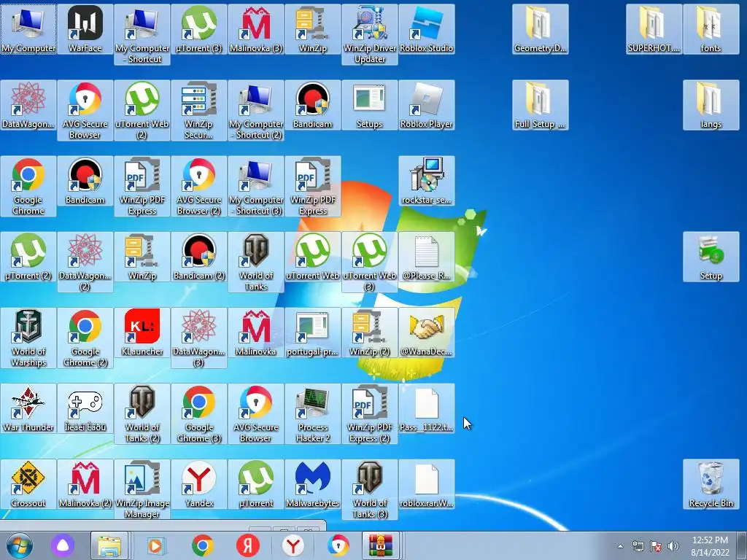Select the WinZip Secur... shortcut
The image size is (747, 560).
pyautogui.click(x=199, y=110)
